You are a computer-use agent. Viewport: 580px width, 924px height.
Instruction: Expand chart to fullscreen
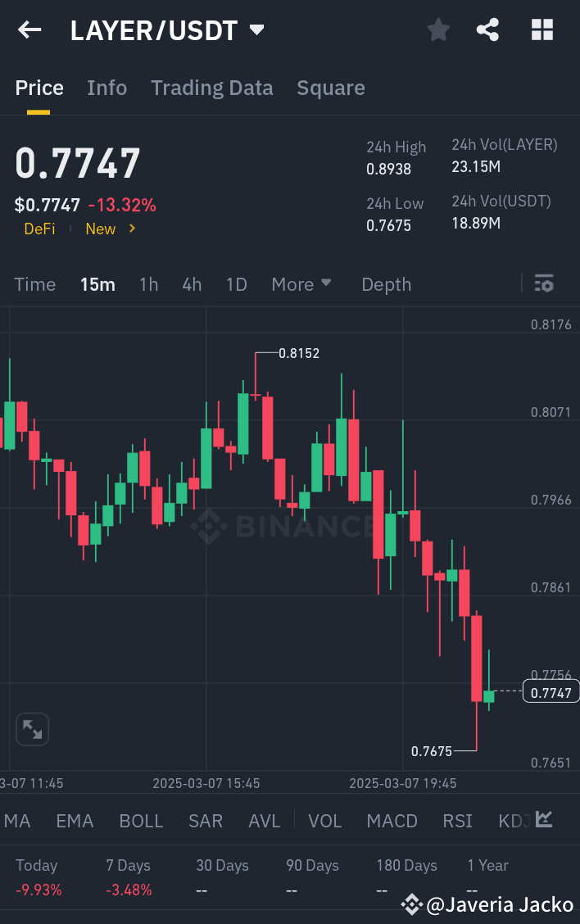tap(33, 729)
